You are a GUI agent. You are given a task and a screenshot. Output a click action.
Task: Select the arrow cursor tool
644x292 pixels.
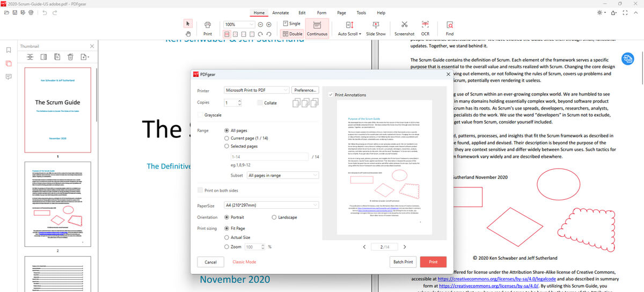point(188,24)
